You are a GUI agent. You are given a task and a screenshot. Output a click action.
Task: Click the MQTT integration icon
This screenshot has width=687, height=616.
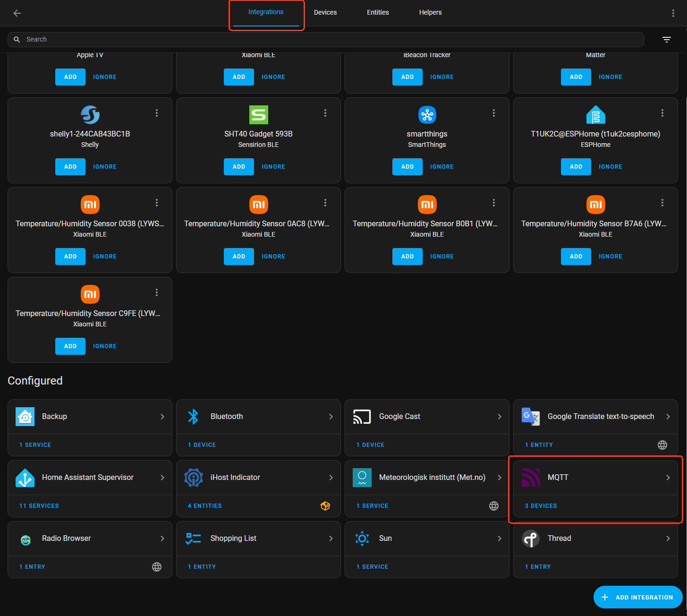coord(531,478)
